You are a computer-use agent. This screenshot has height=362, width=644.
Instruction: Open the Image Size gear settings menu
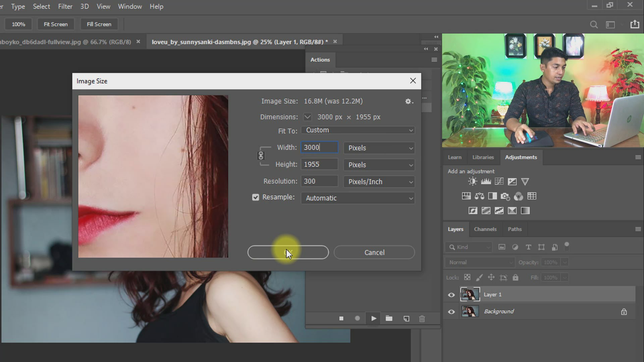click(408, 101)
